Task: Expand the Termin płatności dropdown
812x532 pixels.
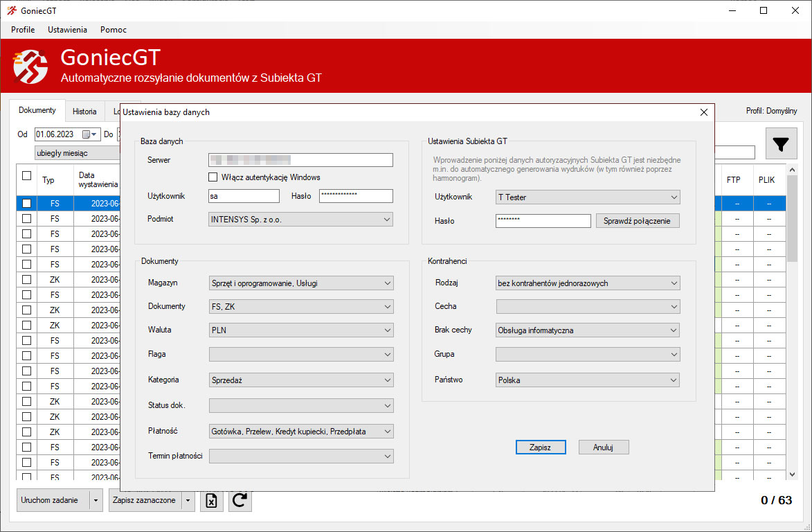Action: click(301, 456)
